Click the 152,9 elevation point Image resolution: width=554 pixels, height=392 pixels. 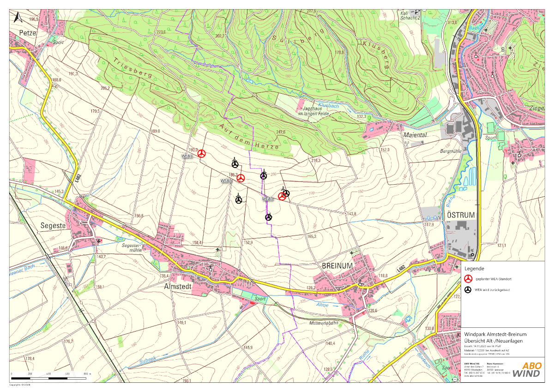tap(249, 242)
